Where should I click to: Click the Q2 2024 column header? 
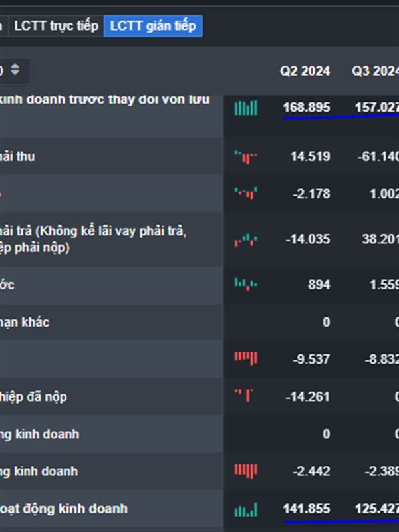pos(305,71)
